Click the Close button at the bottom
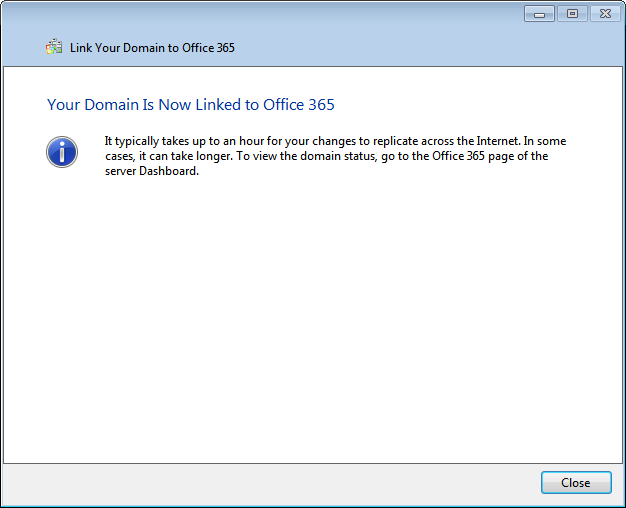 575,483
